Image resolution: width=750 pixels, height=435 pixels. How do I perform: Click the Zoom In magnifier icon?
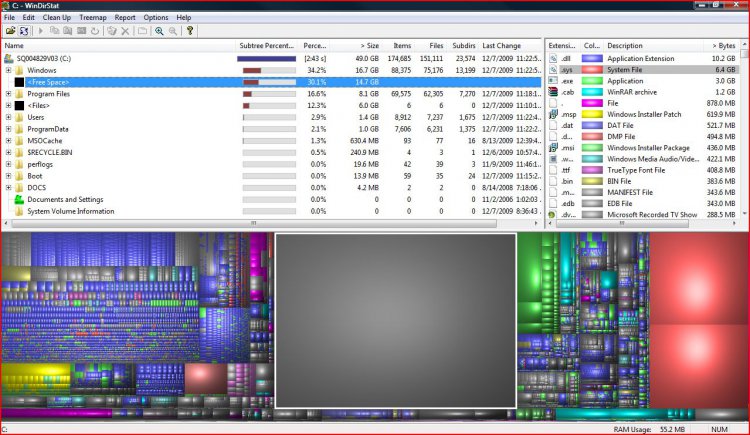pyautogui.click(x=159, y=31)
